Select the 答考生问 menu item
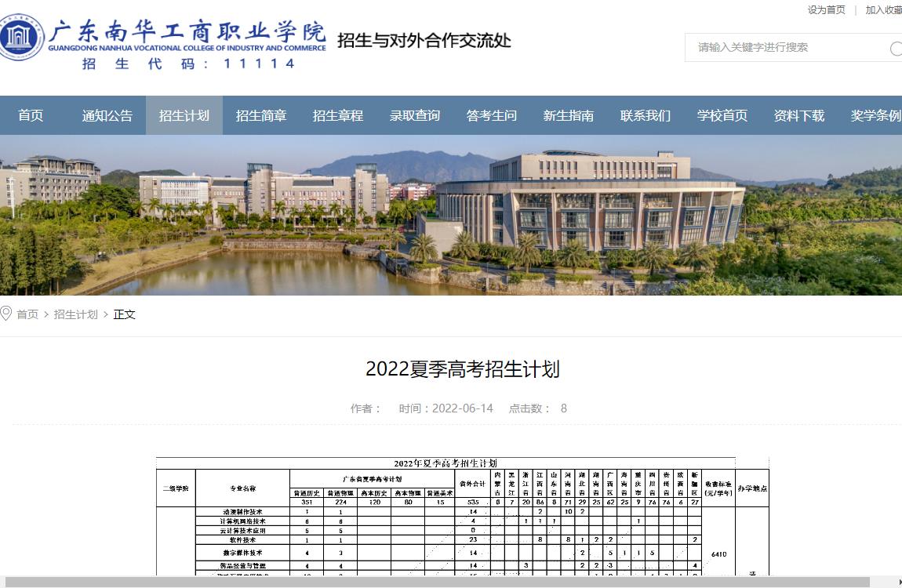 [492, 116]
